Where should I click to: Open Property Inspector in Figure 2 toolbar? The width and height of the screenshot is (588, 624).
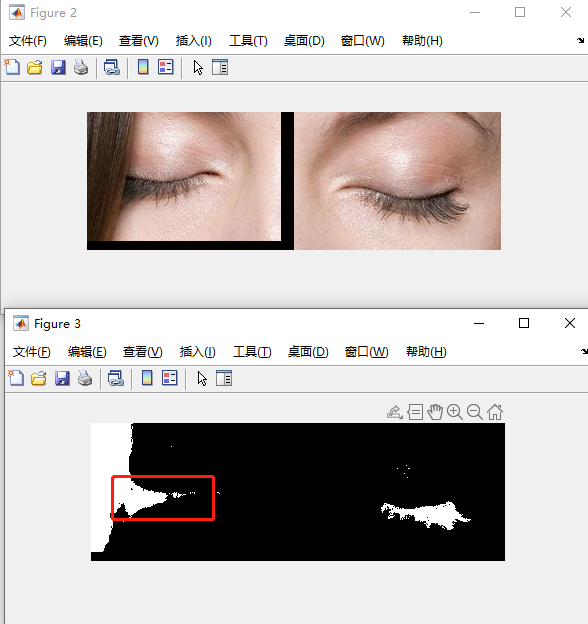(x=220, y=67)
